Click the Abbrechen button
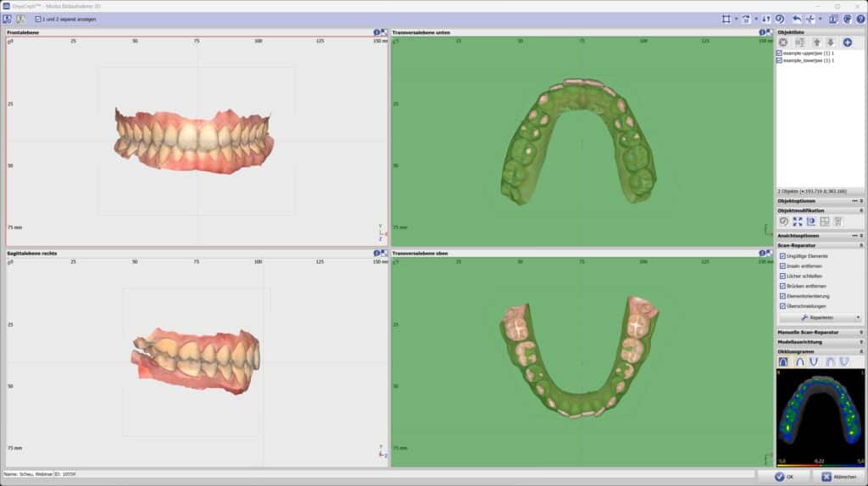The image size is (868, 486). coord(838,476)
